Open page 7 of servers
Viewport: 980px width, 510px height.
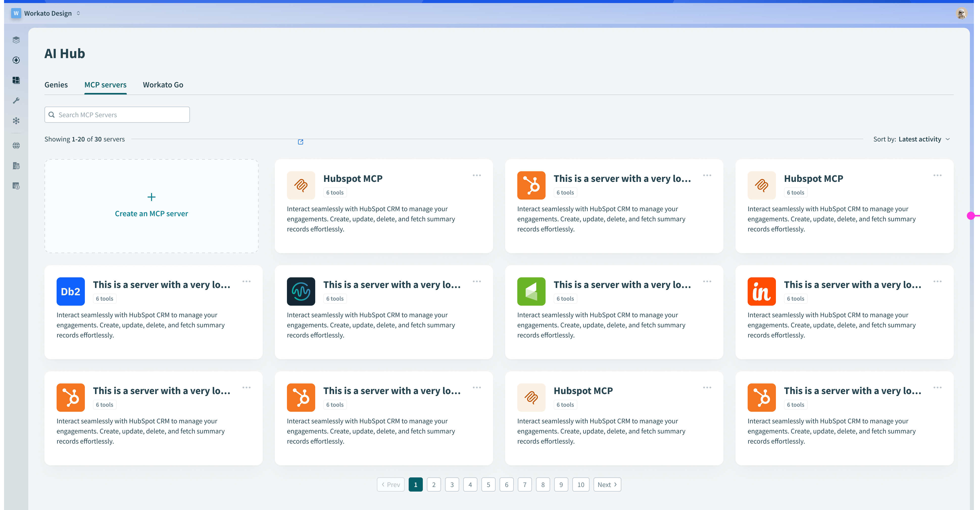tap(525, 484)
